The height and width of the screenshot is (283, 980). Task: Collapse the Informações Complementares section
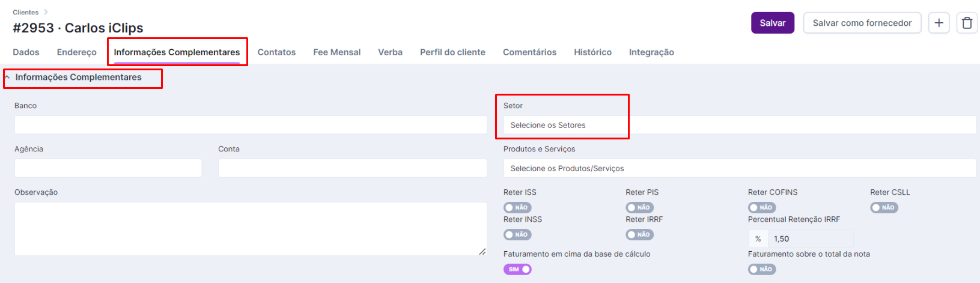7,78
